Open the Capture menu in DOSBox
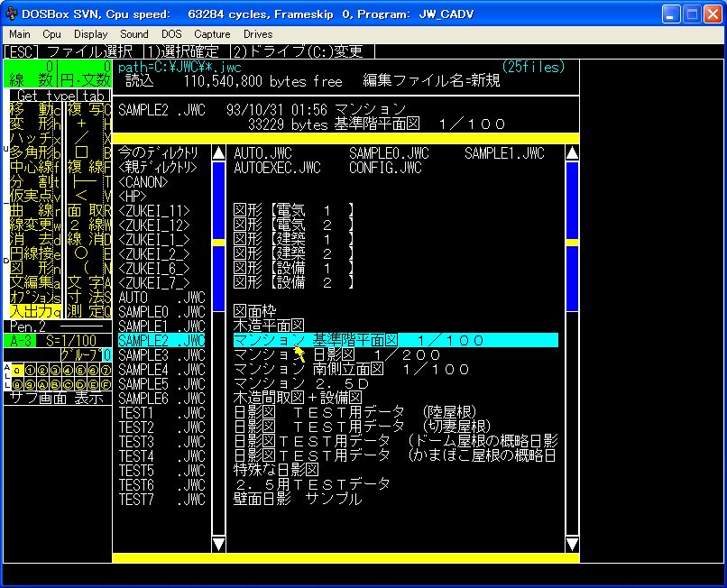This screenshot has width=727, height=588. (x=212, y=34)
